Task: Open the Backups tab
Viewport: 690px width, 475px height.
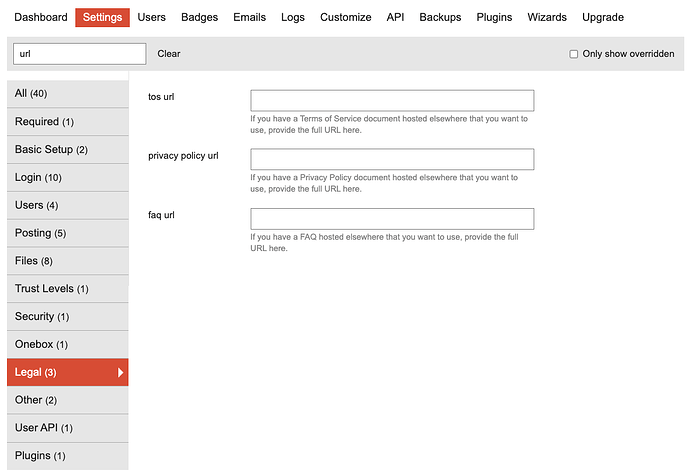Action: click(x=440, y=17)
